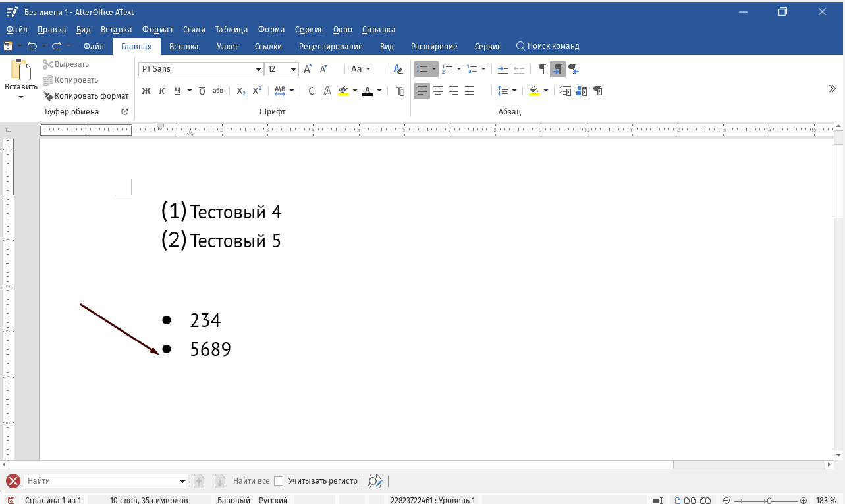Expand the underline style dropdown arrow
Screen dimensions: 845x504
[x=190, y=91]
